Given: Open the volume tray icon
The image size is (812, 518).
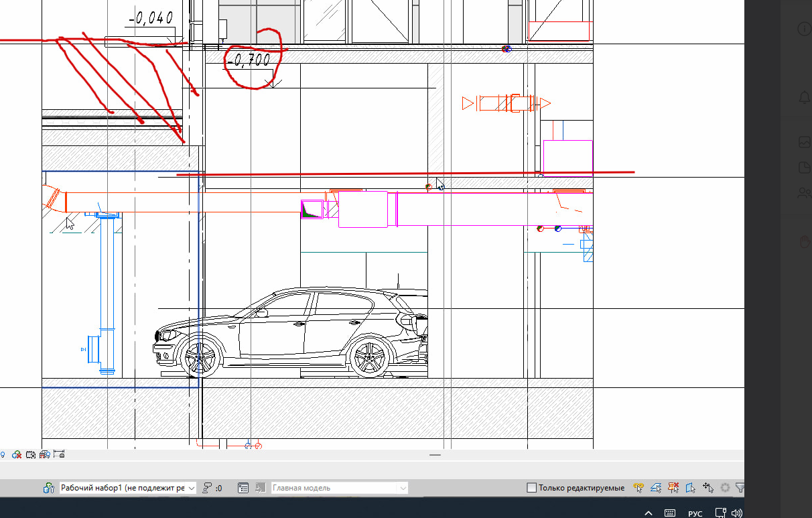Looking at the screenshot, I should click(737, 513).
